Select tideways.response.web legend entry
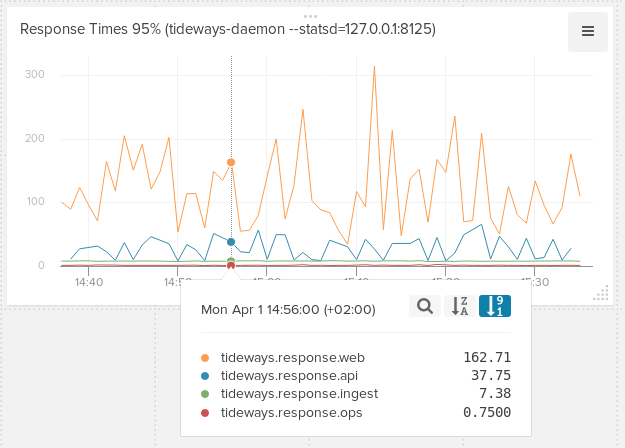Image resolution: width=625 pixels, height=448 pixels. [293, 358]
